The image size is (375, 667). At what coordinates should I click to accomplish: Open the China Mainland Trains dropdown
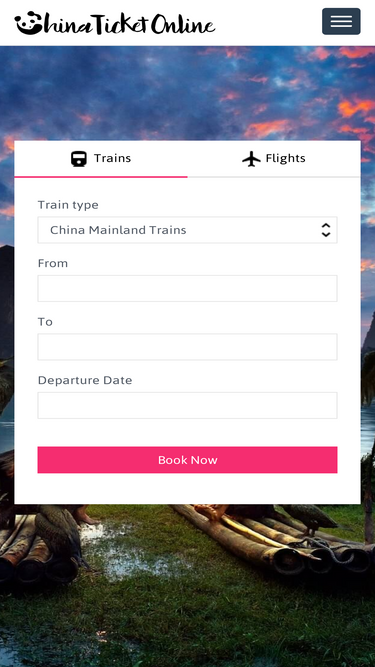click(187, 230)
